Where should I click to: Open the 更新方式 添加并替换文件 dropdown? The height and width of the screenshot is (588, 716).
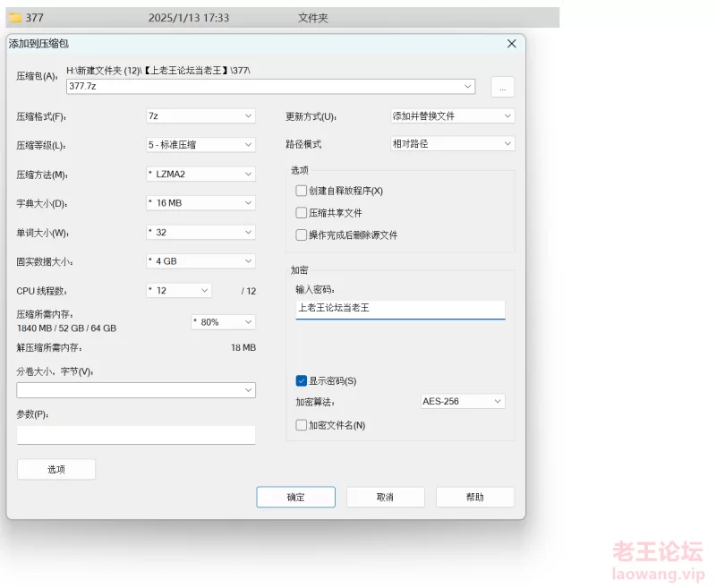[x=453, y=116]
